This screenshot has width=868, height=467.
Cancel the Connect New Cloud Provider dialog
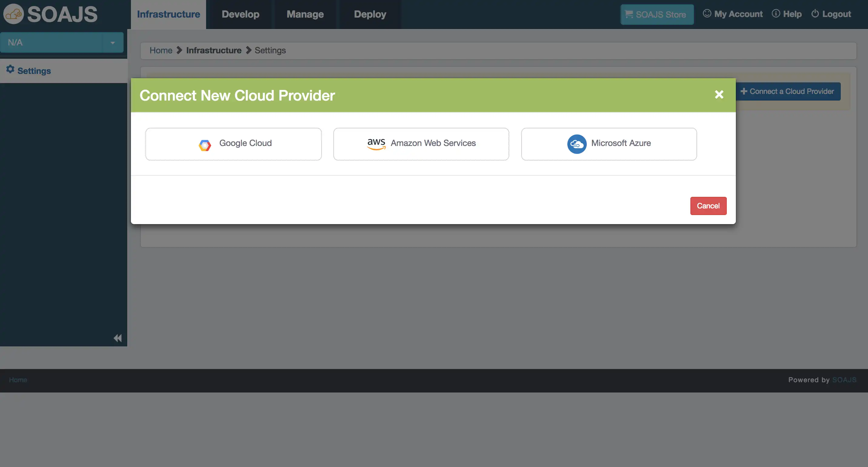(708, 205)
